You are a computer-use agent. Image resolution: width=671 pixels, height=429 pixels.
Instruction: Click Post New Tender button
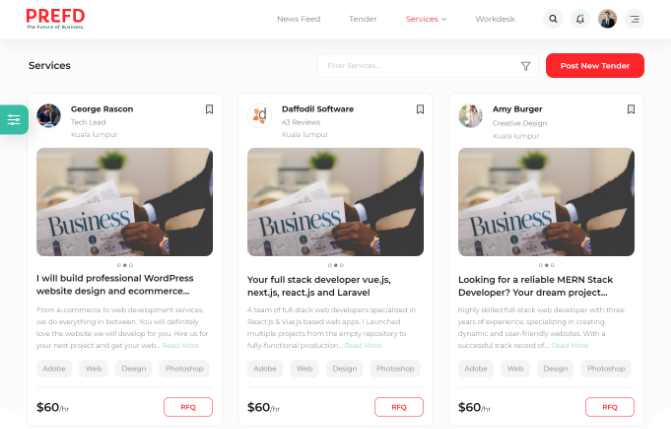pos(595,66)
